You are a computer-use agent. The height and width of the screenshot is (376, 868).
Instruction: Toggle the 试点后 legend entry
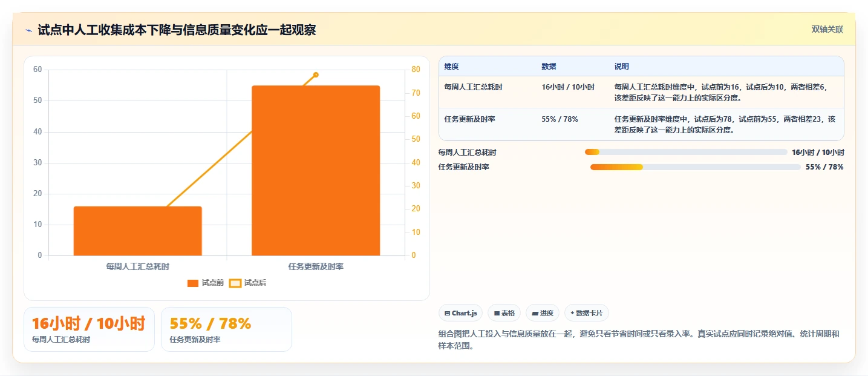click(x=248, y=283)
